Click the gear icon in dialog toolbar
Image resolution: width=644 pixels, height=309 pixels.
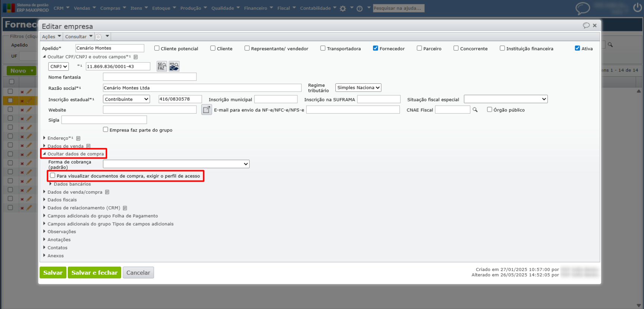(x=98, y=36)
